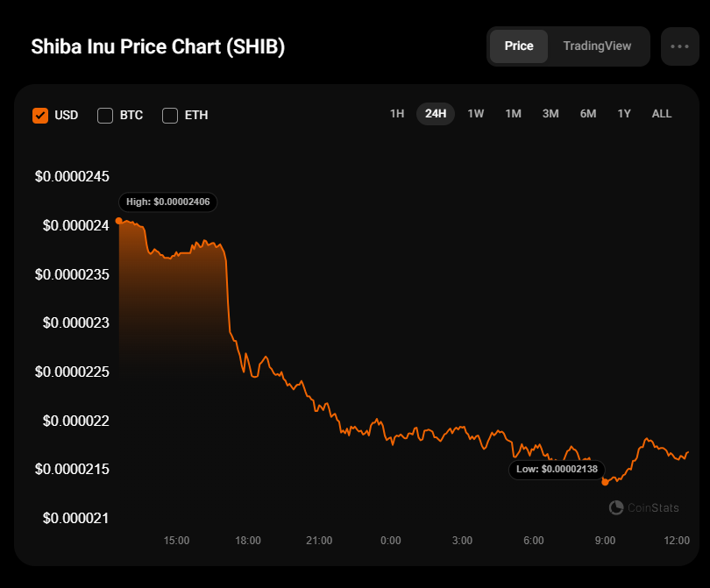Show the 3M price history
The height and width of the screenshot is (588, 710).
(550, 114)
